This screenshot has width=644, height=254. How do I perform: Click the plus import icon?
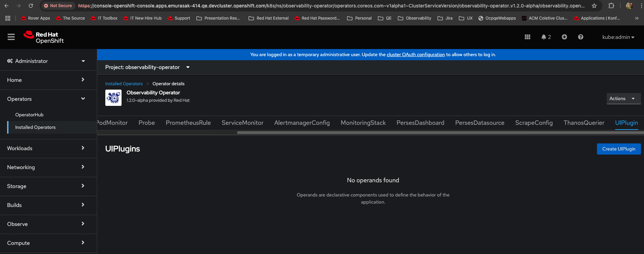coord(564,37)
